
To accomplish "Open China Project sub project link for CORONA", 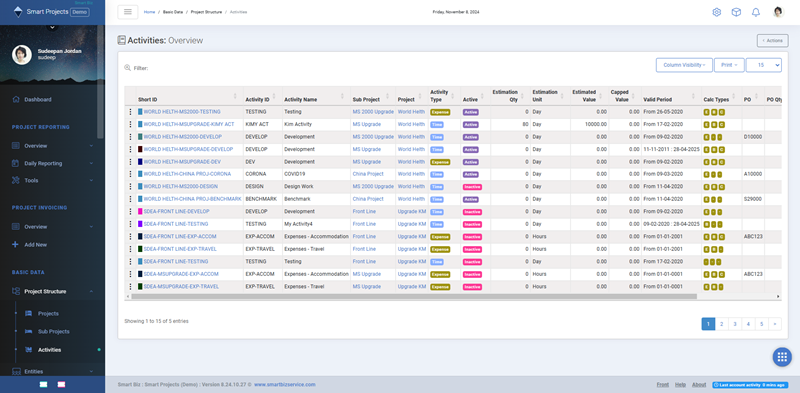I will point(368,174).
